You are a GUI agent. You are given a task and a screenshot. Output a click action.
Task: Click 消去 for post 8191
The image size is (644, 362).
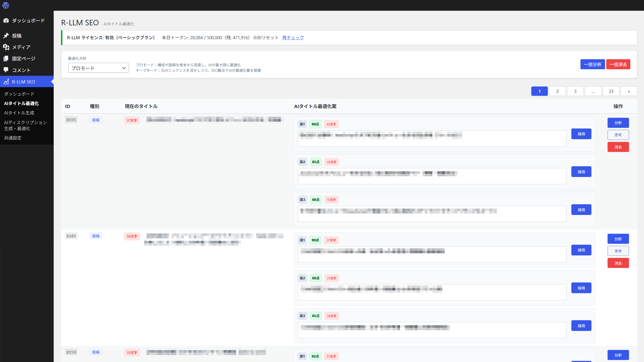point(618,147)
